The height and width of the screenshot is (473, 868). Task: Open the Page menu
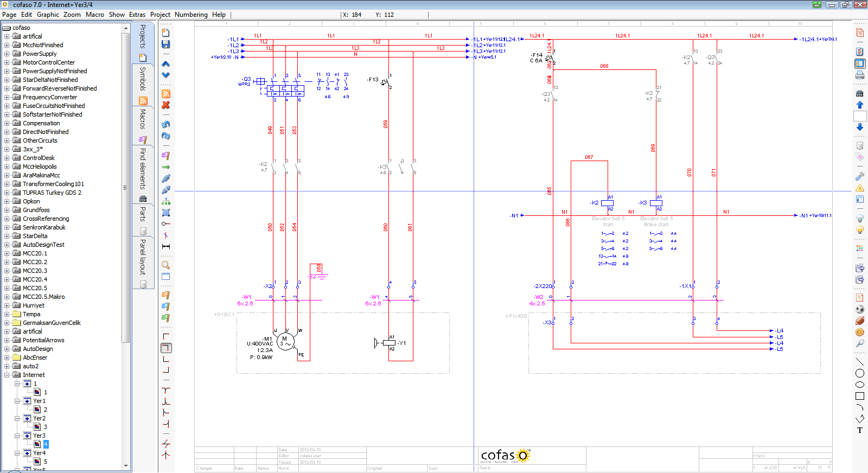(x=9, y=15)
